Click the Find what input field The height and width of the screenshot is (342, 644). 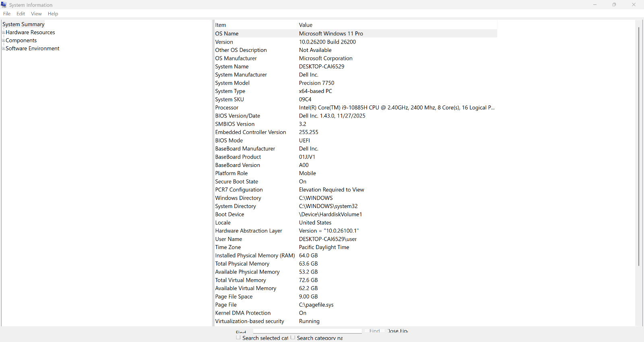tap(307, 331)
